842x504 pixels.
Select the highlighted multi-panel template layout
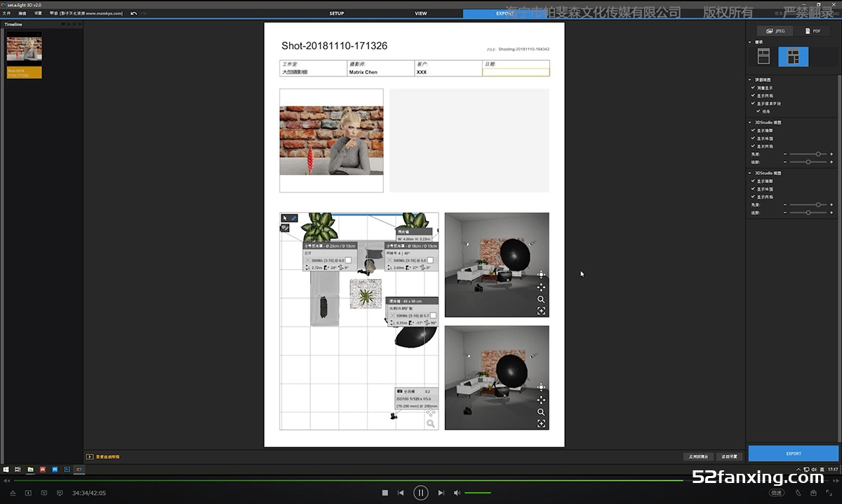(793, 57)
